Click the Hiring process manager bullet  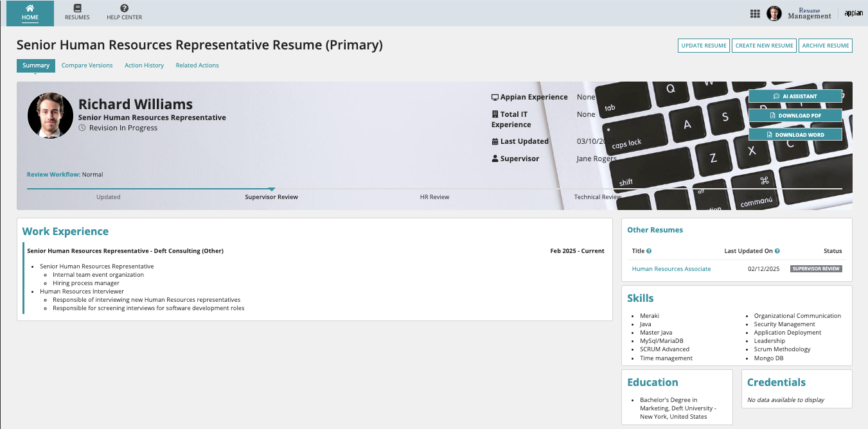(x=86, y=283)
